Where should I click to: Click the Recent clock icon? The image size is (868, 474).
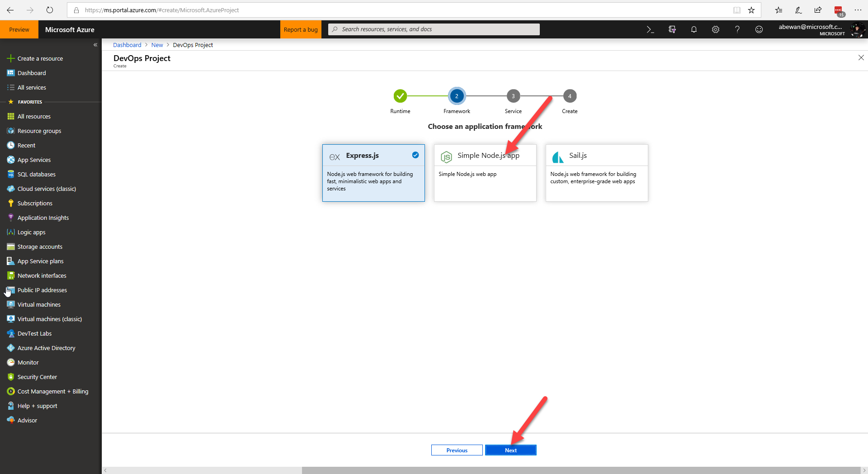click(x=11, y=145)
